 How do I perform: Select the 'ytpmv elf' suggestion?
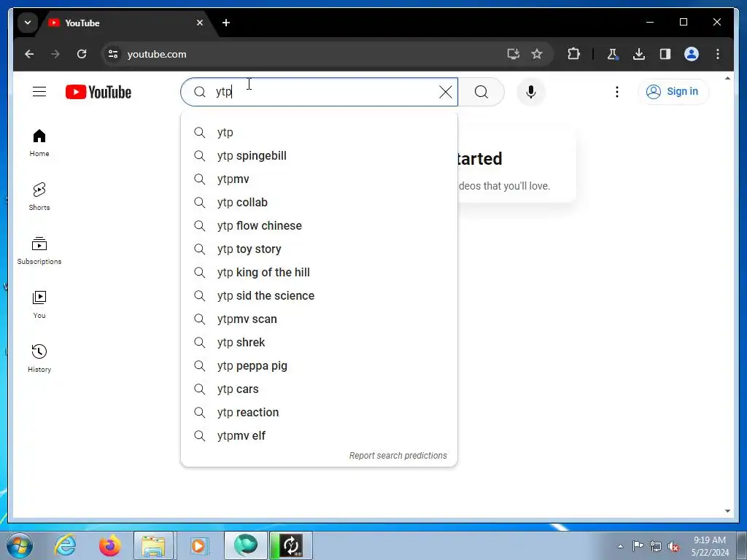tap(319, 436)
